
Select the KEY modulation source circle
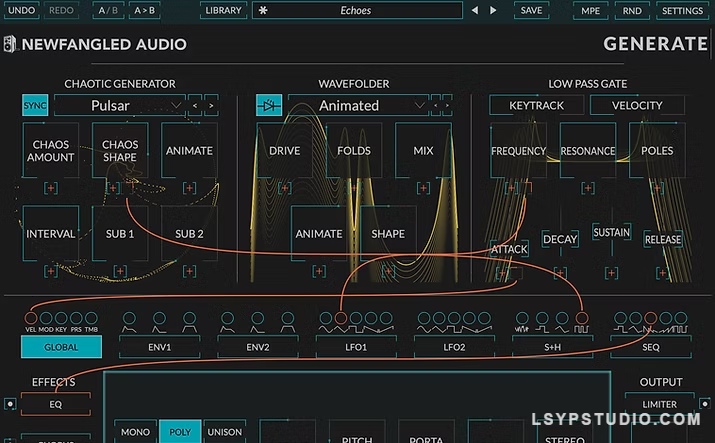pyautogui.click(x=61, y=318)
